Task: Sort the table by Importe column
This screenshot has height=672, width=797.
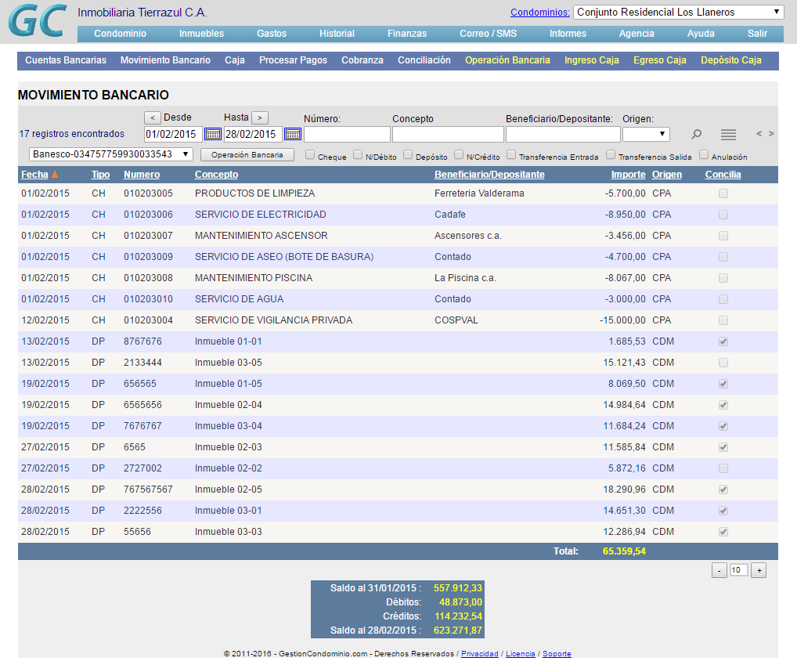Action: [x=628, y=175]
